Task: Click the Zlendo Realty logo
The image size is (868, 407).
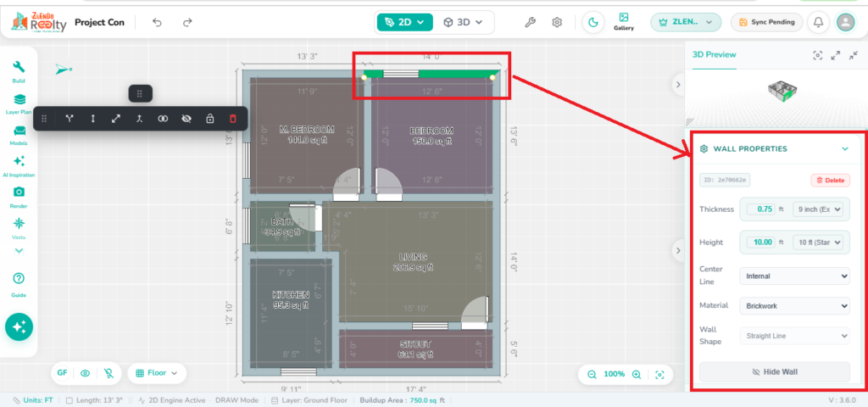Action: [39, 22]
